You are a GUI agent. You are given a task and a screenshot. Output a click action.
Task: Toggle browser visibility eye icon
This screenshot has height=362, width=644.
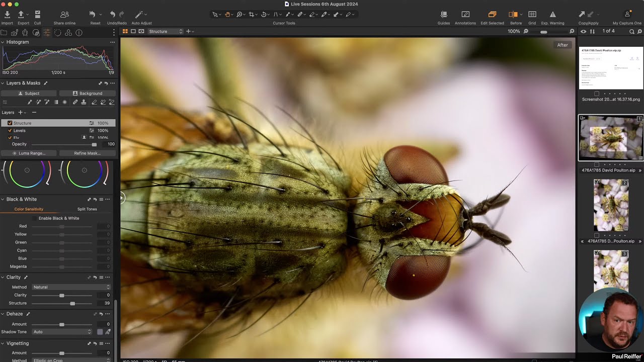point(583,31)
